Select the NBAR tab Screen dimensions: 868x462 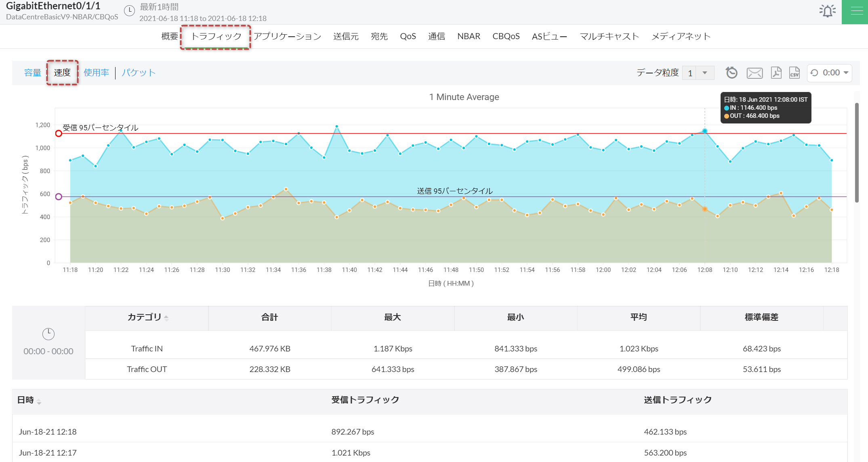pyautogui.click(x=469, y=36)
